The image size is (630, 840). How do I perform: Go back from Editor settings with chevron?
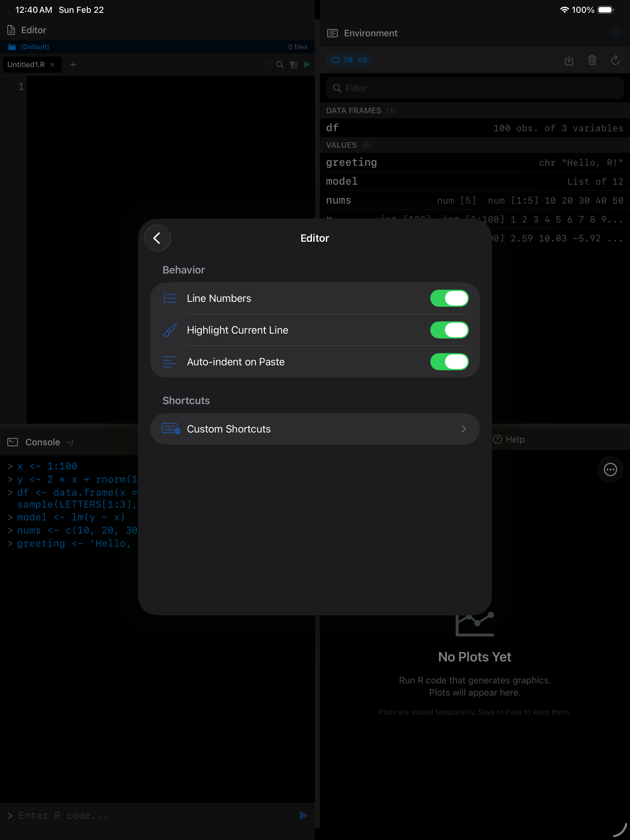coord(157,238)
